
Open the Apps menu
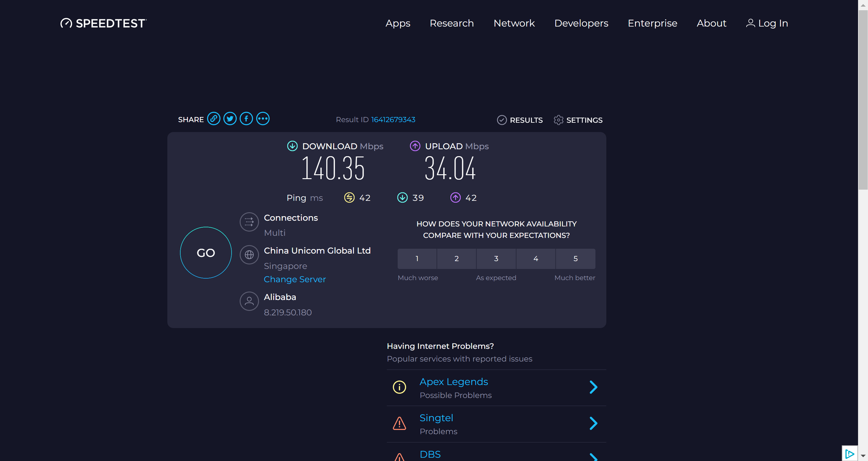coord(398,23)
